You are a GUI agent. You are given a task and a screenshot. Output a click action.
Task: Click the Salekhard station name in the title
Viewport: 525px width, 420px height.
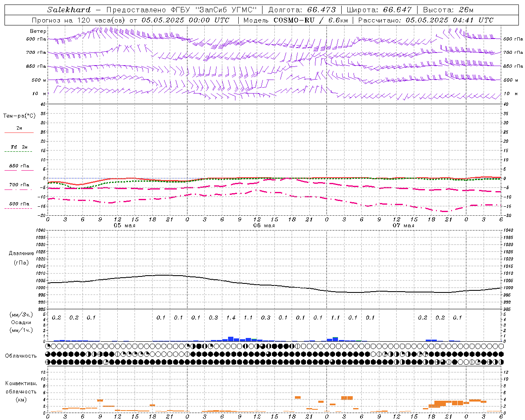pyautogui.click(x=69, y=10)
